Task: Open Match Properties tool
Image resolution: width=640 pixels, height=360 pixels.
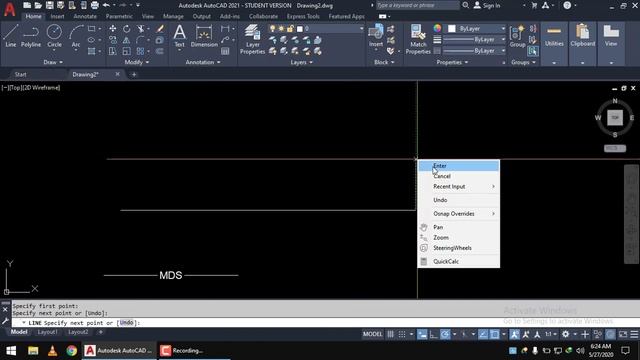Action: (418, 39)
